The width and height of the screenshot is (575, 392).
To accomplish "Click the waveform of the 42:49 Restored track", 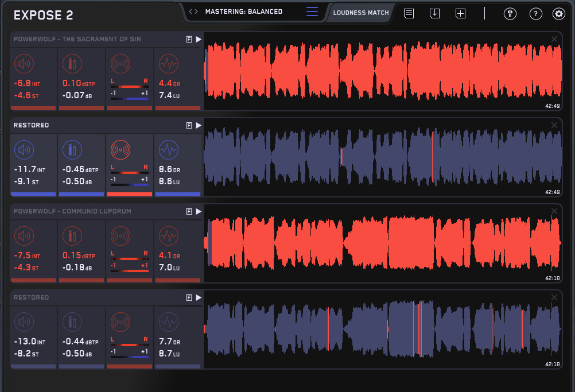I will click(x=383, y=157).
